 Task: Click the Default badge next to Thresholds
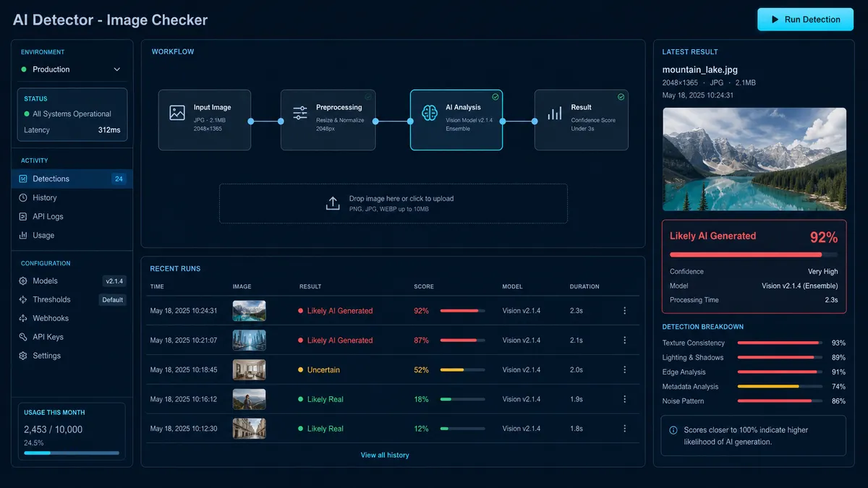point(113,300)
